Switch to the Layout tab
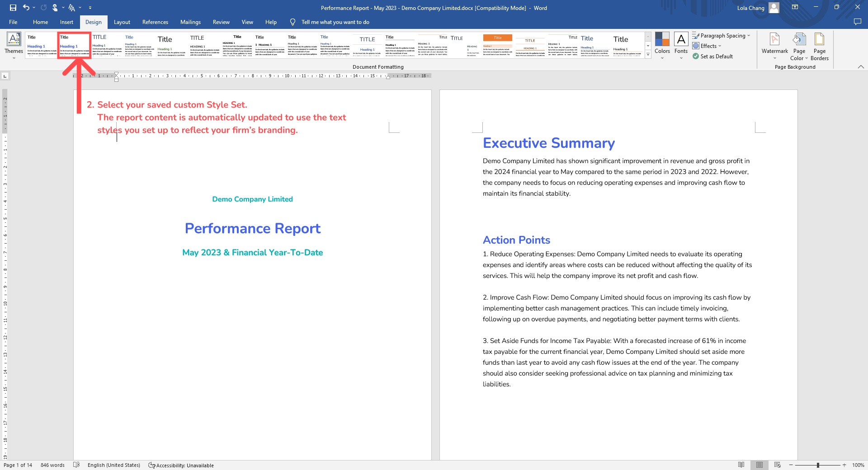 click(122, 22)
